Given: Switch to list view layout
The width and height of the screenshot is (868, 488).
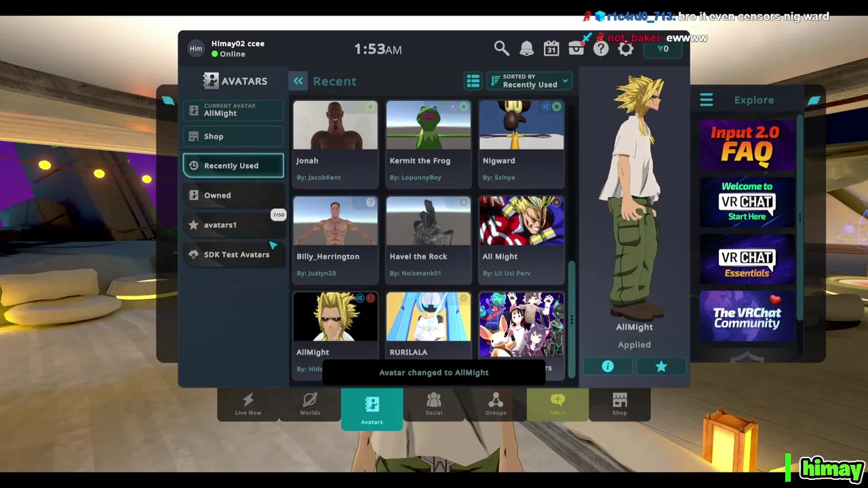Looking at the screenshot, I should [x=473, y=81].
